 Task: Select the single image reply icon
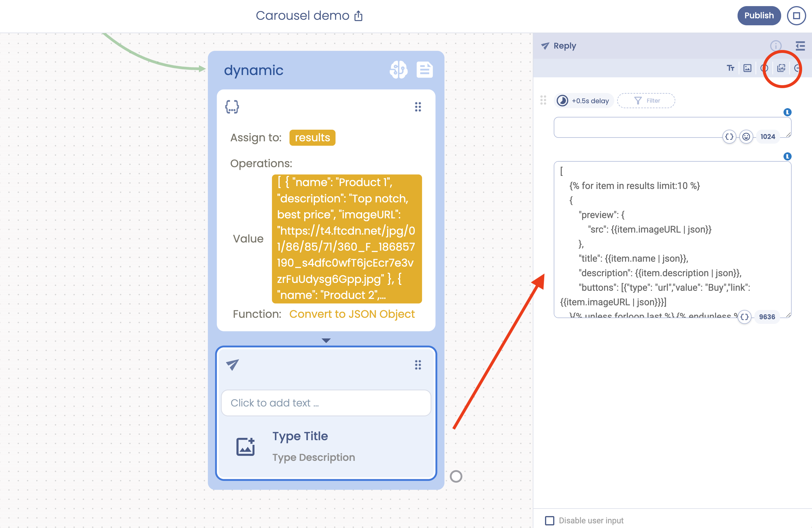tap(747, 68)
